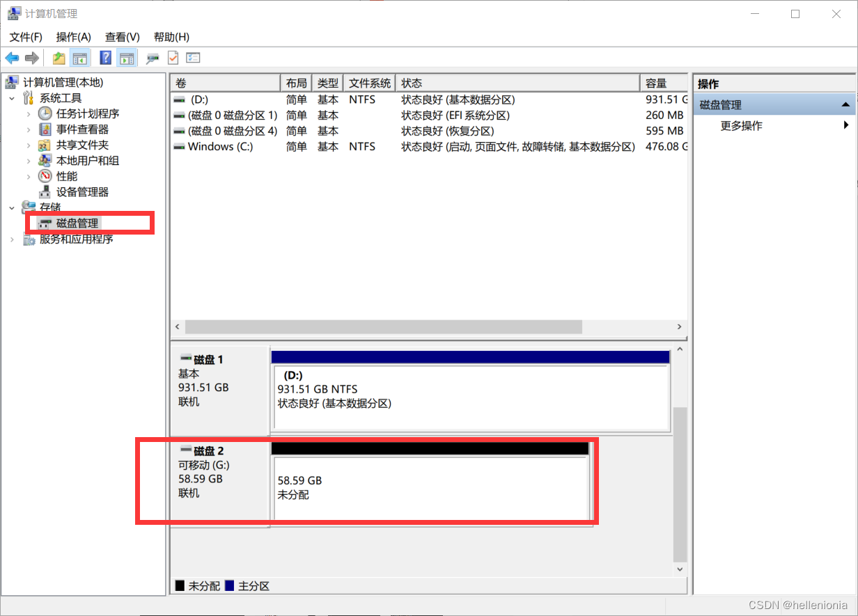Open the 文件(F) menu
Viewport: 858px width, 616px height.
(26, 37)
